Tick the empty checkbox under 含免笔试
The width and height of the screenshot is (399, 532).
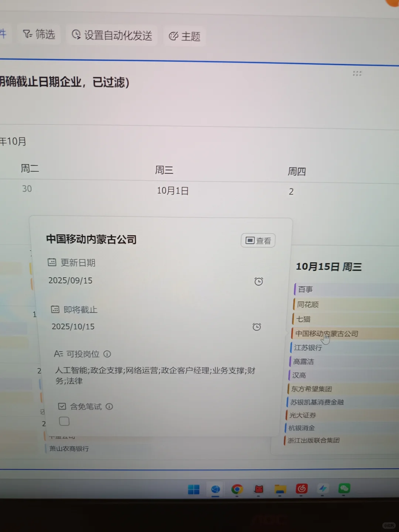pyautogui.click(x=64, y=421)
